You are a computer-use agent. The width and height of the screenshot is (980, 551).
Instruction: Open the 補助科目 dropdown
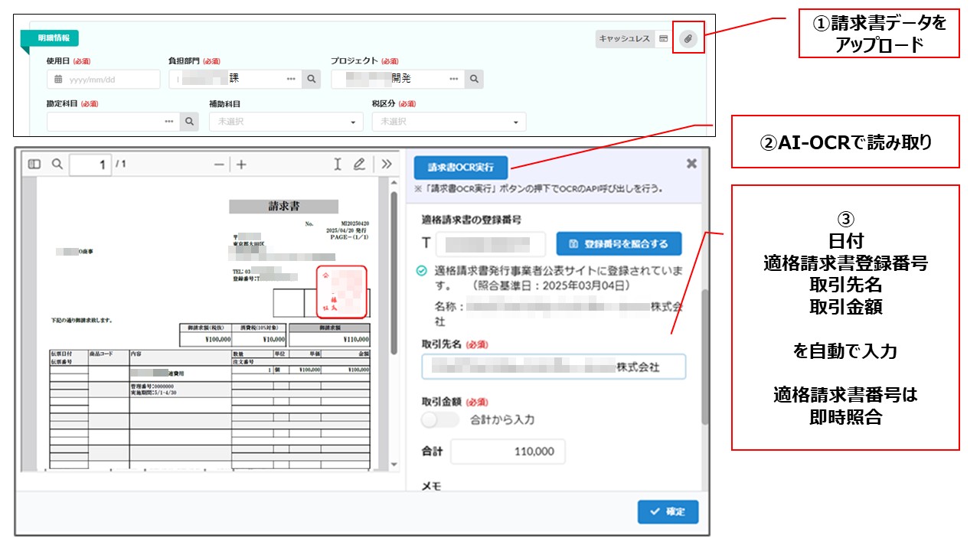click(x=286, y=122)
